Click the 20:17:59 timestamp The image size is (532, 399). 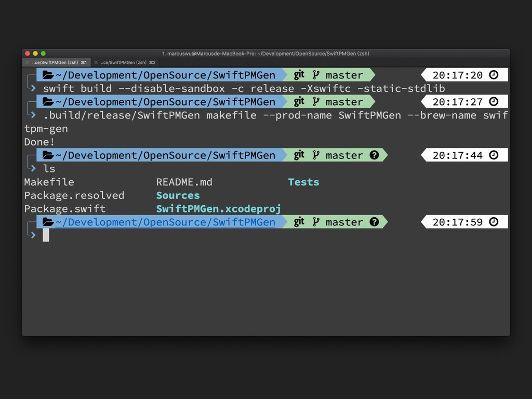point(457,222)
